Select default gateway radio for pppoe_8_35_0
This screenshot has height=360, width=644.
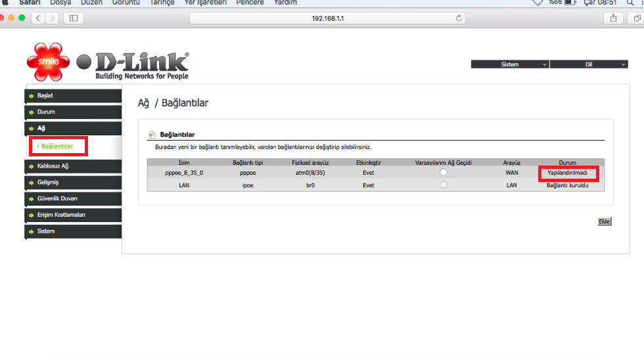click(443, 172)
